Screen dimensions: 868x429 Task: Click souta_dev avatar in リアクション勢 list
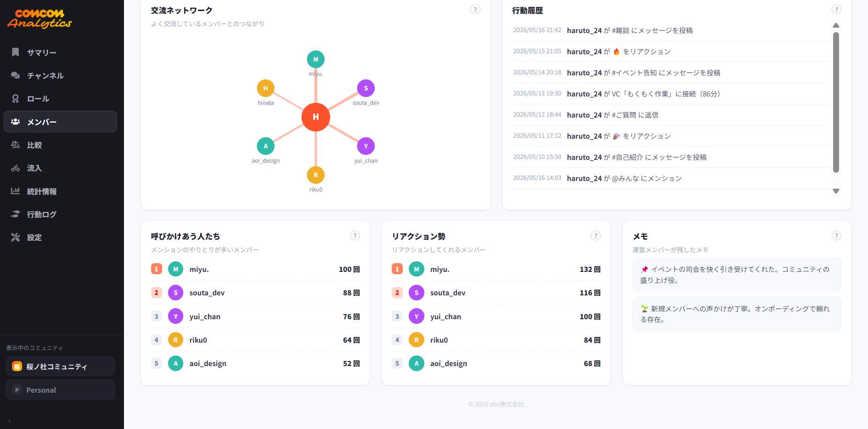416,293
